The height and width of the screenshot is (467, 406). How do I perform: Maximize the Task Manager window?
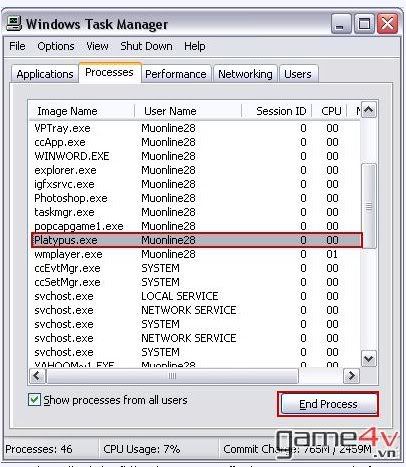click(364, 24)
